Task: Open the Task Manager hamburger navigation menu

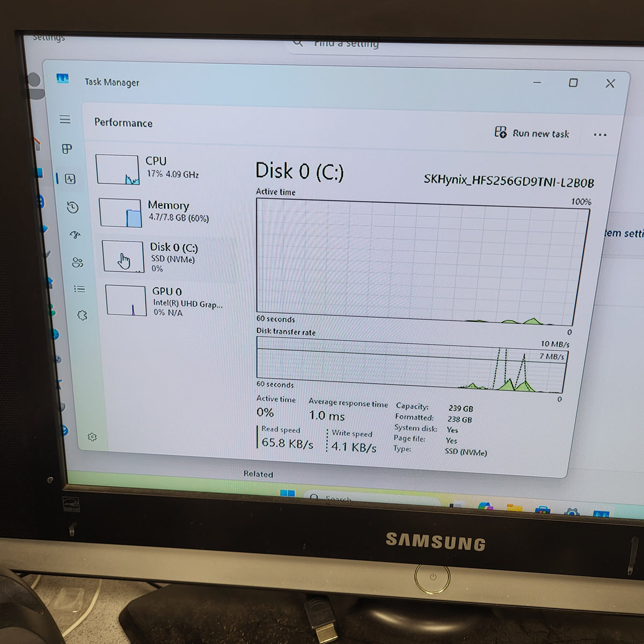Action: pos(65,119)
